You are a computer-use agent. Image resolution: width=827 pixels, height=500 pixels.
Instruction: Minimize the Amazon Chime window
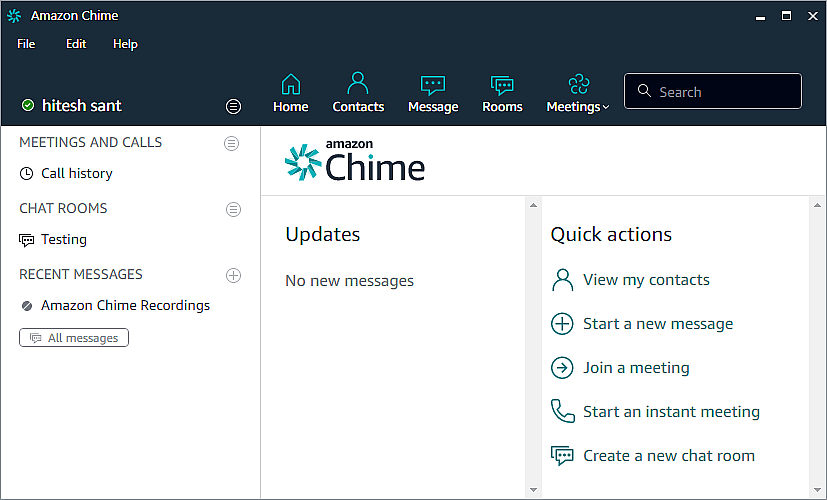point(760,17)
